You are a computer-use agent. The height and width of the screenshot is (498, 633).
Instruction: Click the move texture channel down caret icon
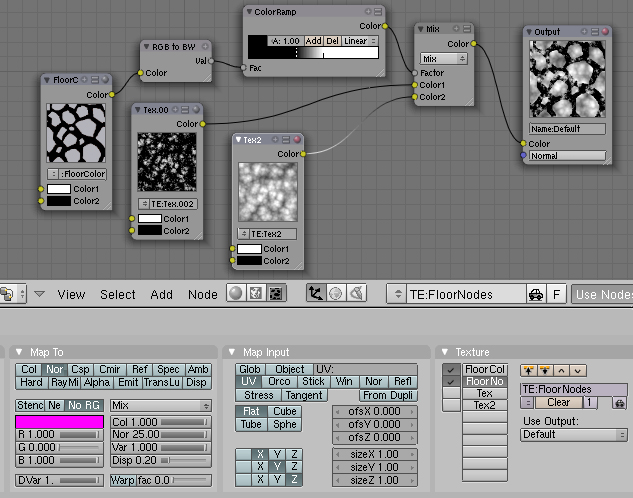[578, 370]
